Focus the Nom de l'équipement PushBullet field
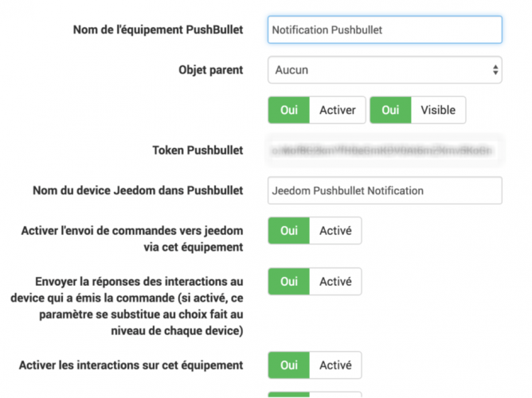The image size is (532, 398). pos(385,29)
